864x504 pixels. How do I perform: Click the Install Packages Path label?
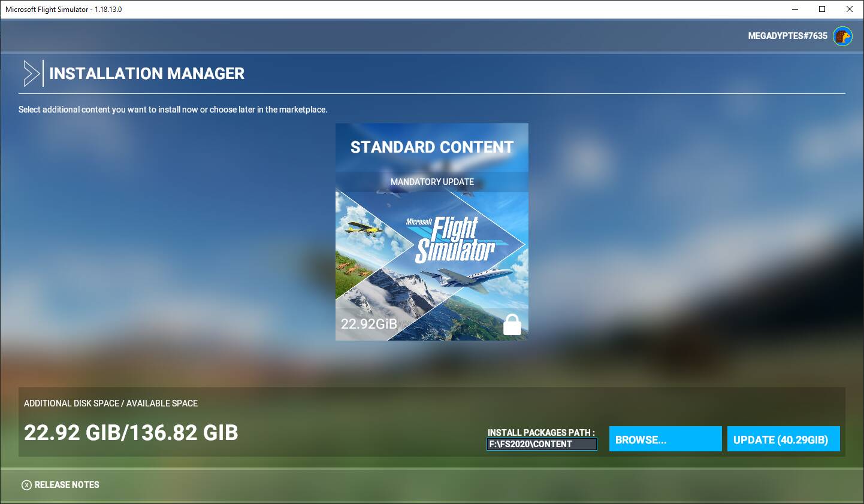[541, 432]
